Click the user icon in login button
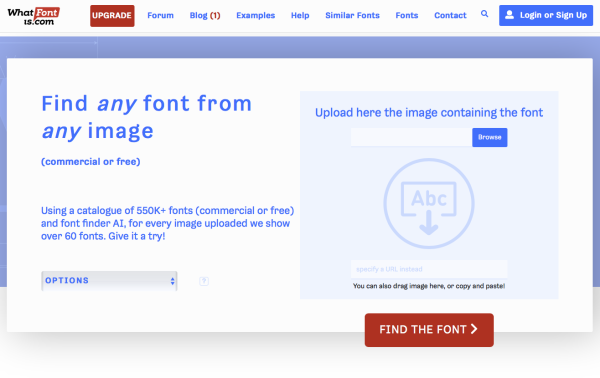600x378 pixels. pyautogui.click(x=509, y=15)
